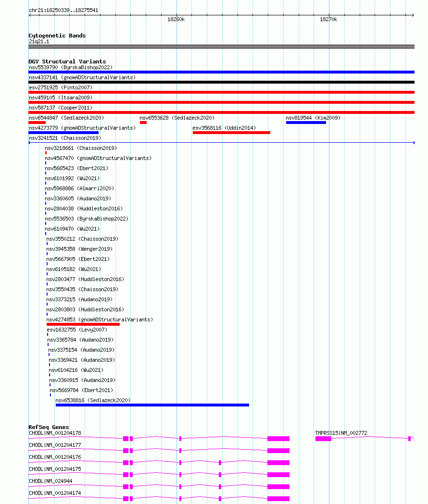Select the red esv3568116 variant bar
Screen dimensions: 428x504
pyautogui.click(x=231, y=133)
